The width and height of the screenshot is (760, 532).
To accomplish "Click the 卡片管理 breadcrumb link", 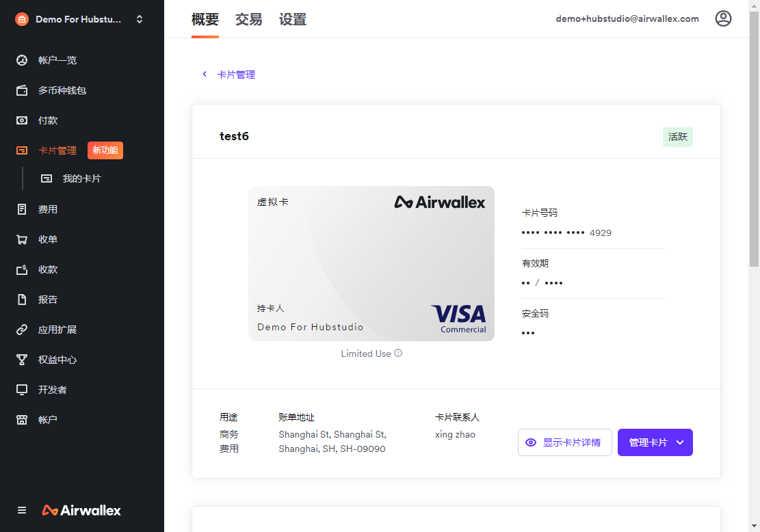I will pos(236,75).
